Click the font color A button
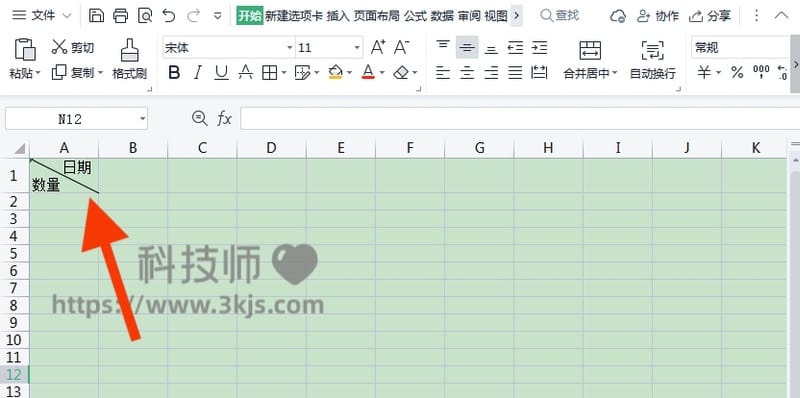This screenshot has width=800, height=398. pyautogui.click(x=368, y=73)
